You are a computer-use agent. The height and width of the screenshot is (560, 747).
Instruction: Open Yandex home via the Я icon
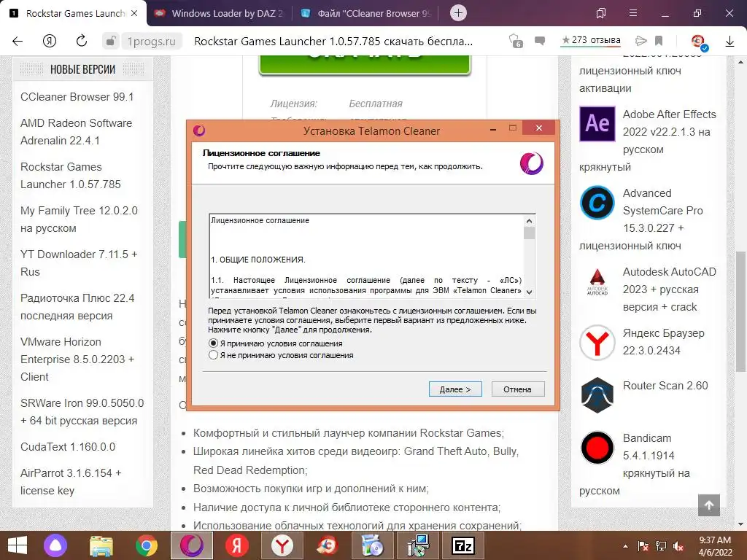(x=50, y=42)
